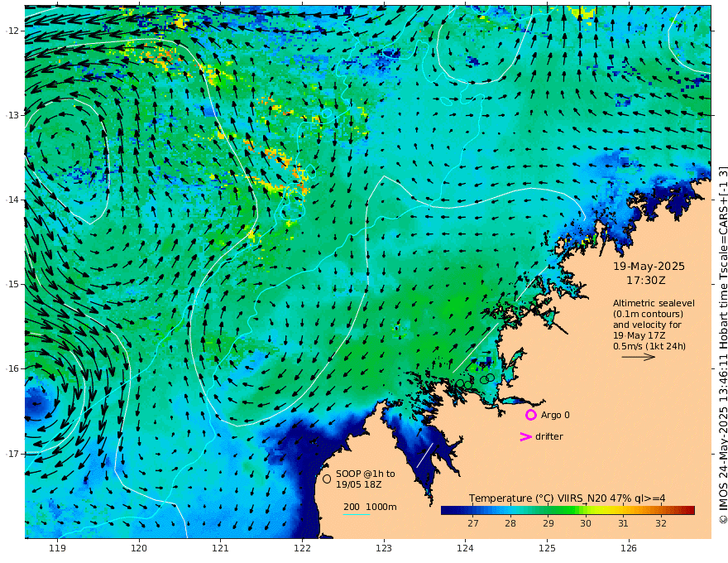Click the colorbar tick label 30

[586, 523]
